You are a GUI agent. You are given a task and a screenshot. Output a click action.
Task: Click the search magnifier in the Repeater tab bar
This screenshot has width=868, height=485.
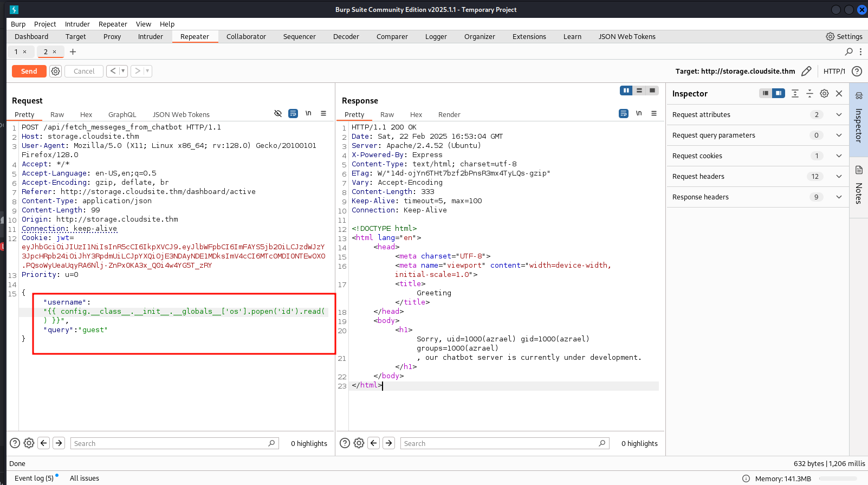848,52
